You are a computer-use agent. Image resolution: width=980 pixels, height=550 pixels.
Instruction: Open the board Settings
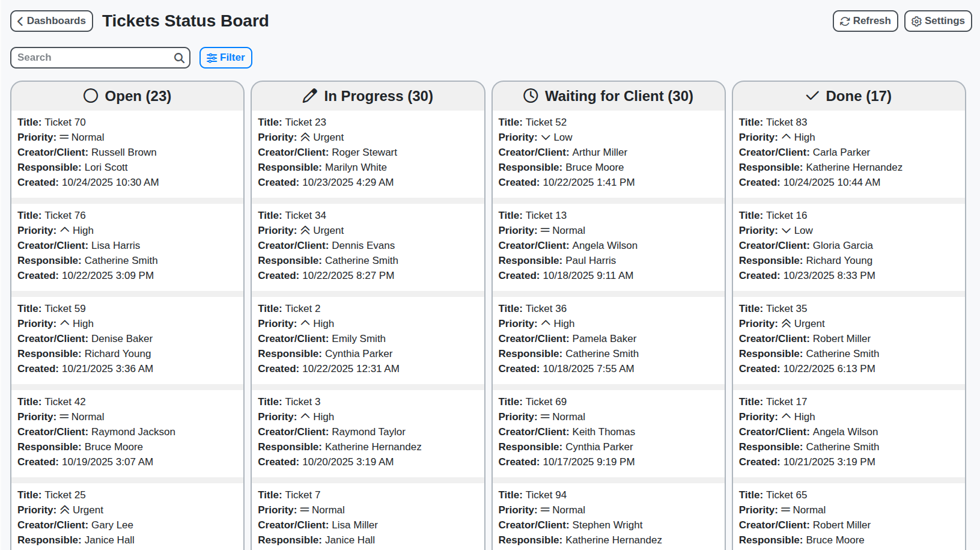937,20
